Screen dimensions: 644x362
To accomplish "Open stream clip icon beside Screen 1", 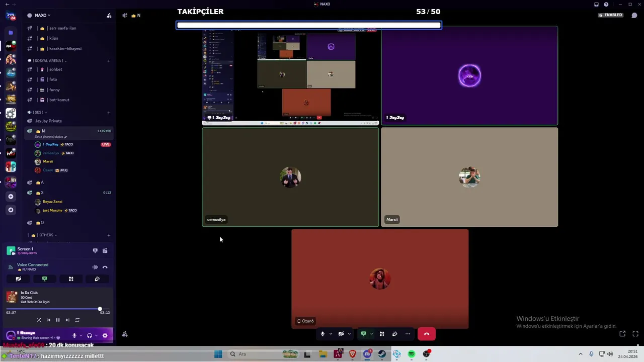I will tap(105, 250).
